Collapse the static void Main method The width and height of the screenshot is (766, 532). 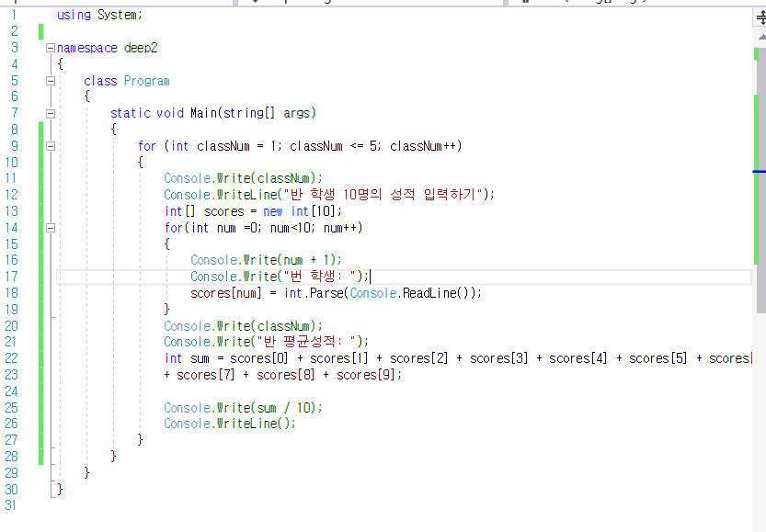[51, 114]
